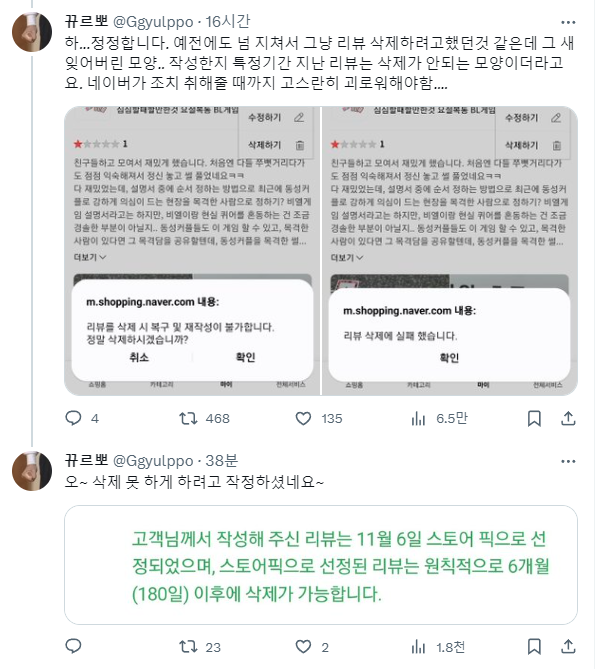Bookmark the first tweet

[534, 419]
